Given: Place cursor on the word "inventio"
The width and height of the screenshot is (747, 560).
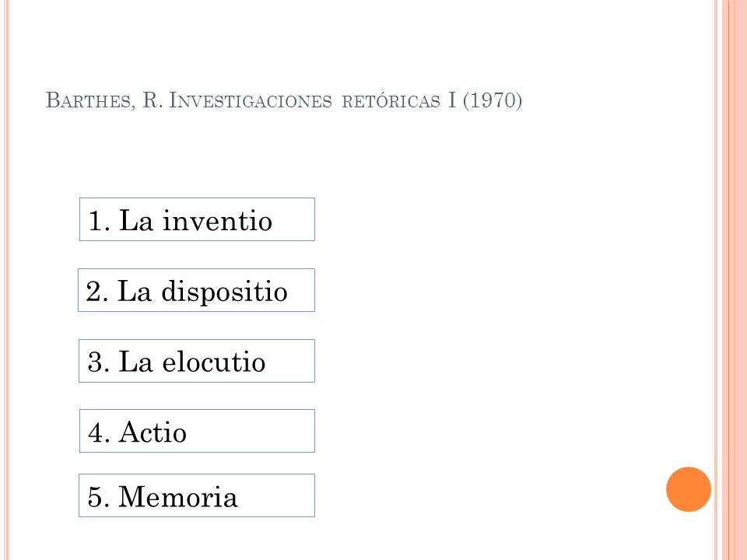Looking at the screenshot, I should point(217,221).
